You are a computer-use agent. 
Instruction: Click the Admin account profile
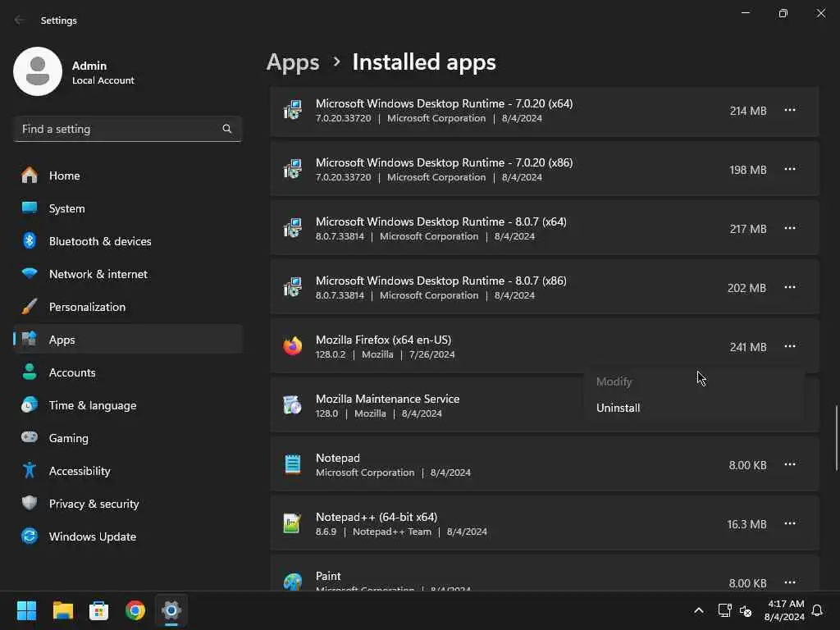(74, 71)
